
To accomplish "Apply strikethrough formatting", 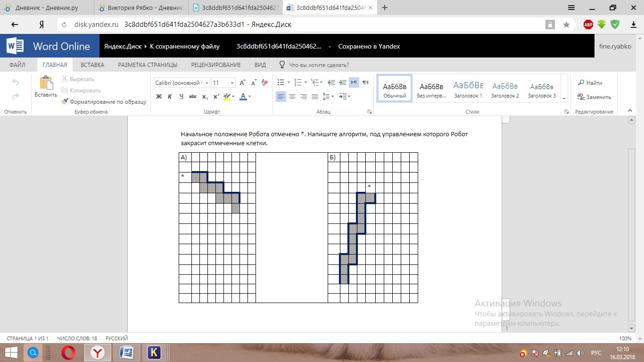I will [192, 97].
